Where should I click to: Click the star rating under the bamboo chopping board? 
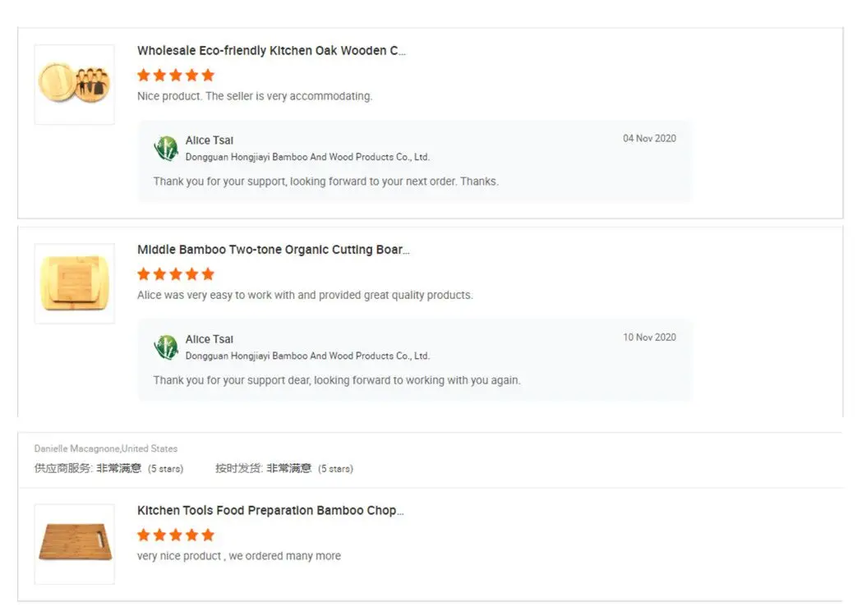click(176, 535)
